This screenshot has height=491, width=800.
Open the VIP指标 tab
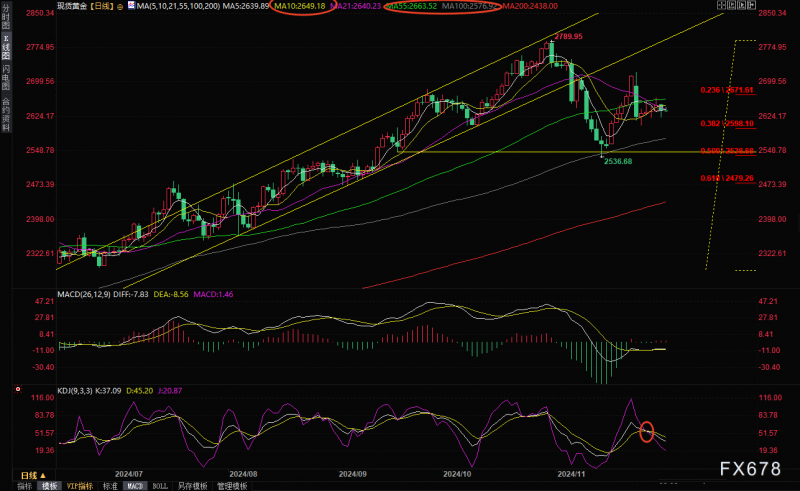pos(80,486)
